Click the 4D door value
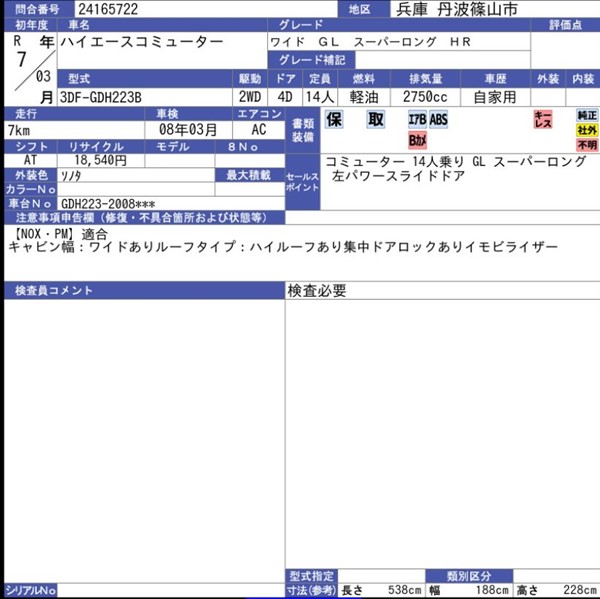600x599 pixels. coord(285,97)
